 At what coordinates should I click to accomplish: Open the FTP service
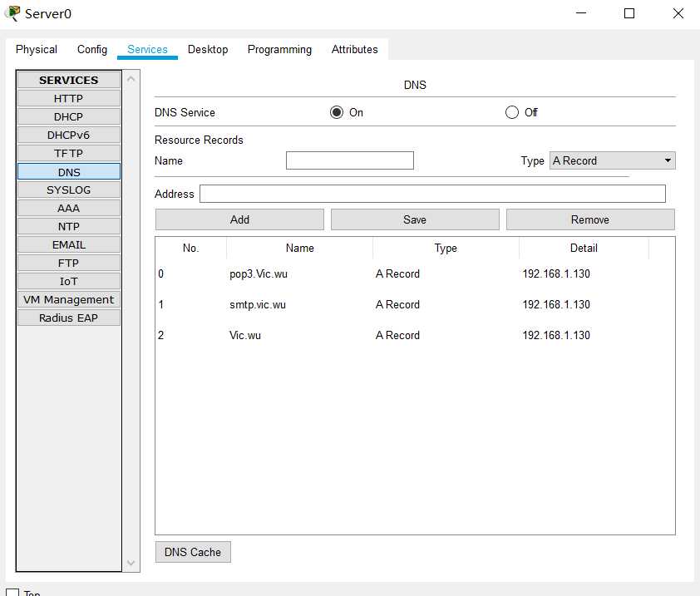[x=69, y=263]
